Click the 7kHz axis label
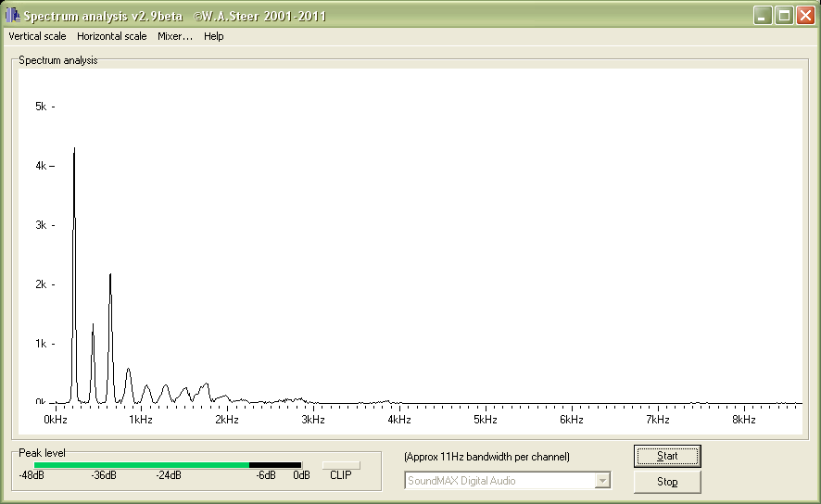The height and width of the screenshot is (504, 821). 658,419
